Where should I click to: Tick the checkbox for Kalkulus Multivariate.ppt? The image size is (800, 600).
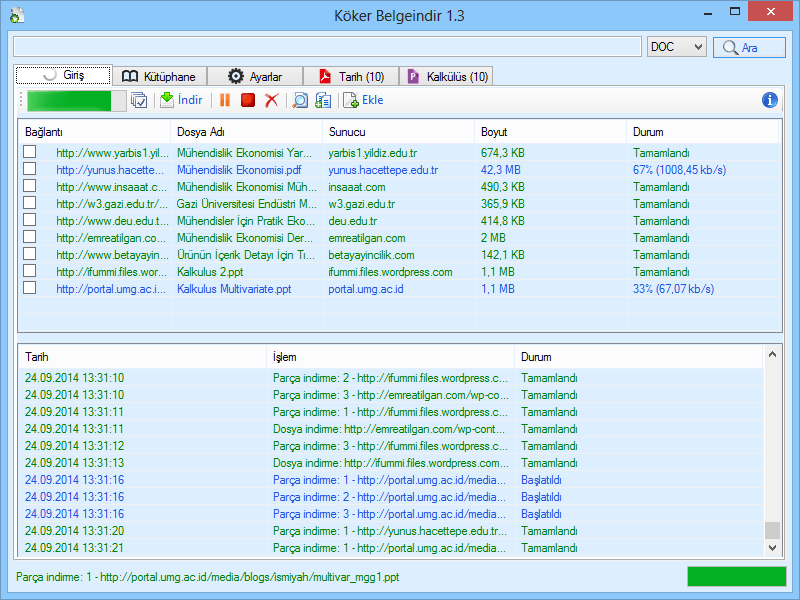[x=30, y=288]
